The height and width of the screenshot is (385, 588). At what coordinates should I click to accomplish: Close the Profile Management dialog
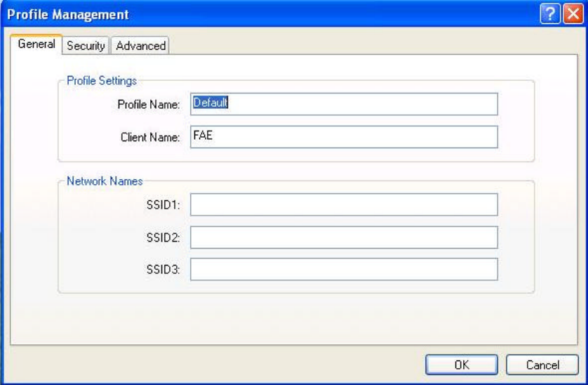click(x=573, y=14)
